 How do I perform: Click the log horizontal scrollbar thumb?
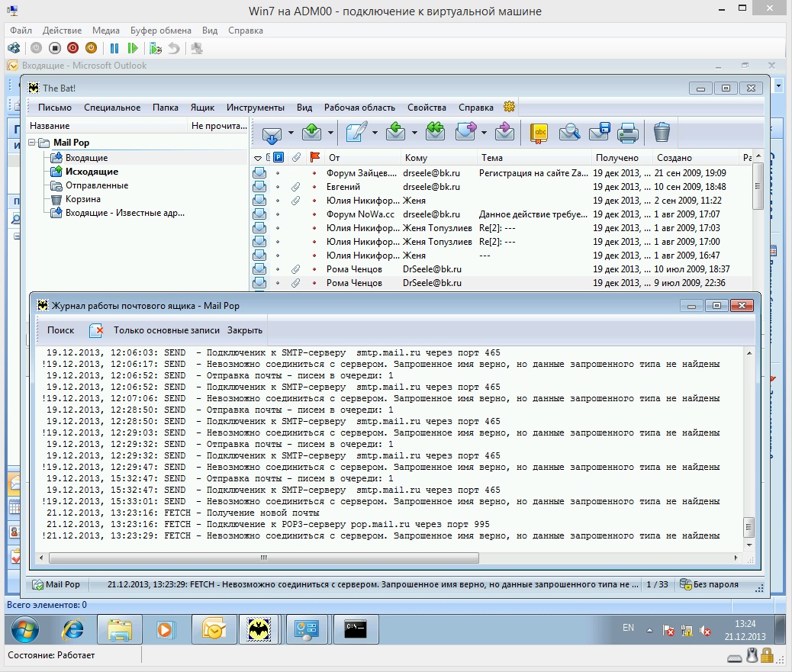click(x=264, y=558)
